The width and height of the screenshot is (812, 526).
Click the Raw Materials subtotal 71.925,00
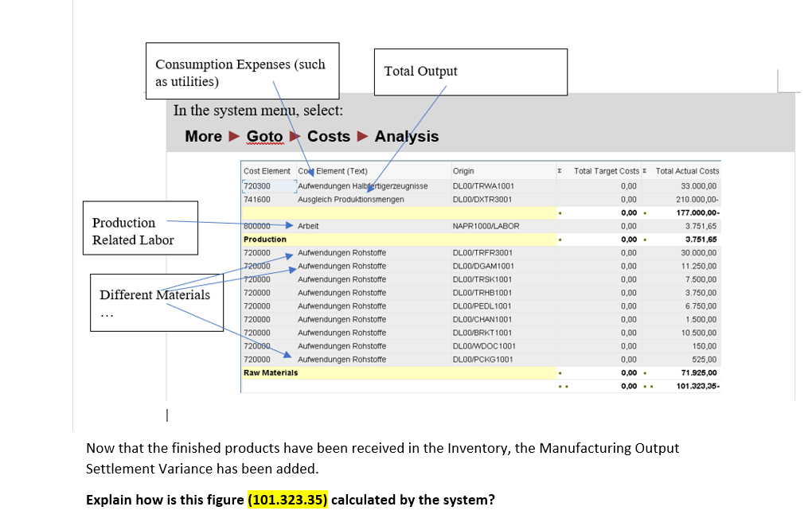(x=699, y=372)
